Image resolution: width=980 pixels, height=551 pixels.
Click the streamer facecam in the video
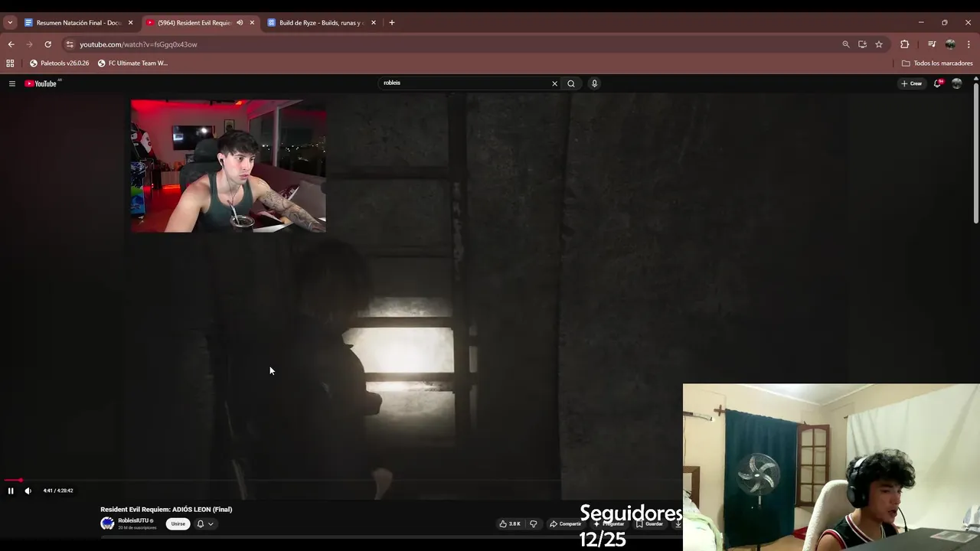(228, 166)
